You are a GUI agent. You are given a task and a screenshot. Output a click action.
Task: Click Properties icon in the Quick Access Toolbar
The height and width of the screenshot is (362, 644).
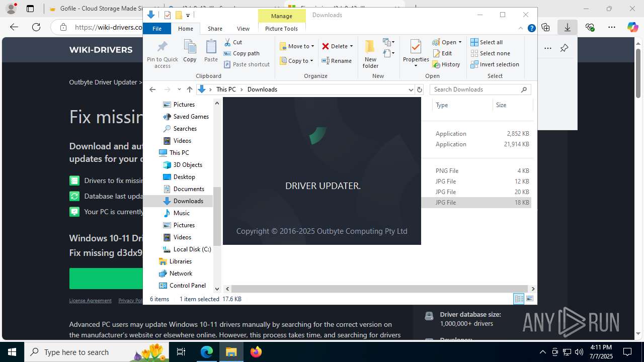[168, 15]
